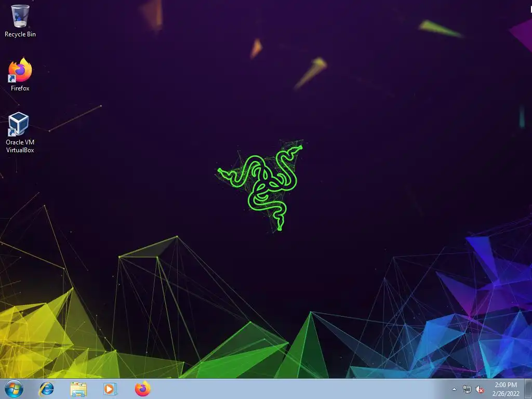Open the clock showing 2:00 PM
Image resolution: width=532 pixels, height=399 pixels.
click(506, 389)
